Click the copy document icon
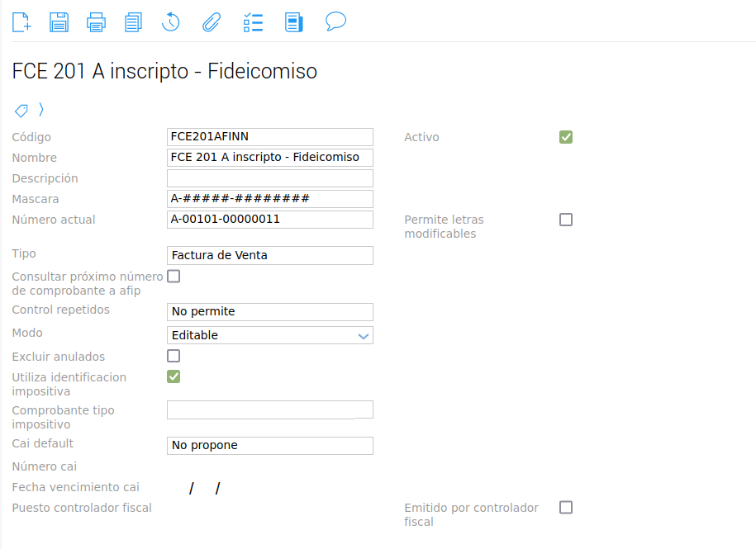756x549 pixels. tap(133, 21)
